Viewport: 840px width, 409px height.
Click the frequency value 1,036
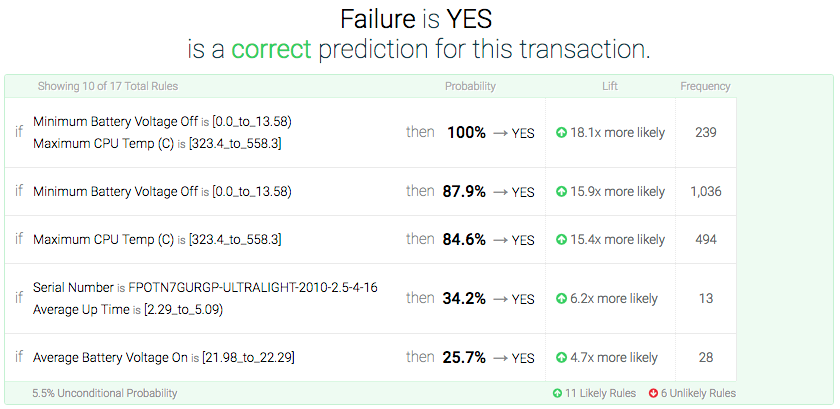[705, 191]
